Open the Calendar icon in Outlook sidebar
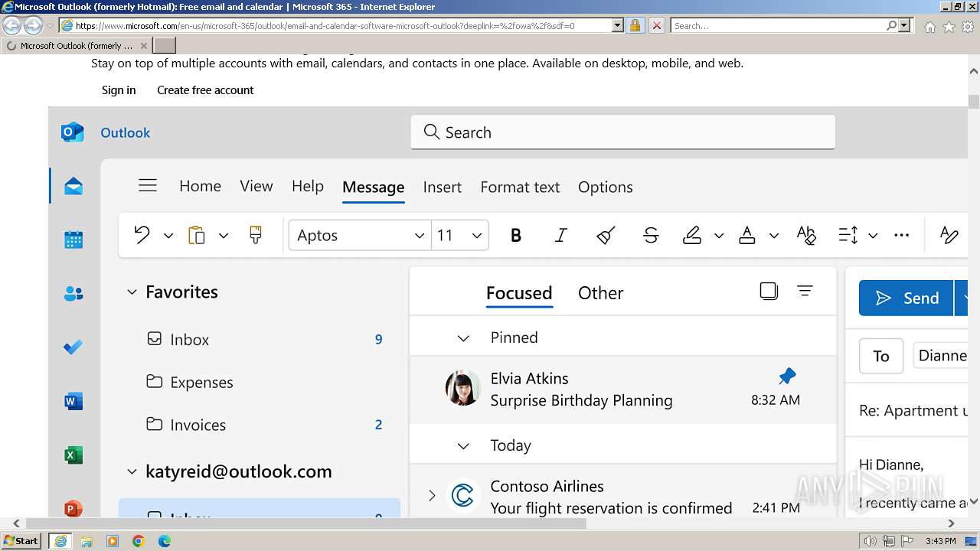The image size is (980, 551). 73,240
